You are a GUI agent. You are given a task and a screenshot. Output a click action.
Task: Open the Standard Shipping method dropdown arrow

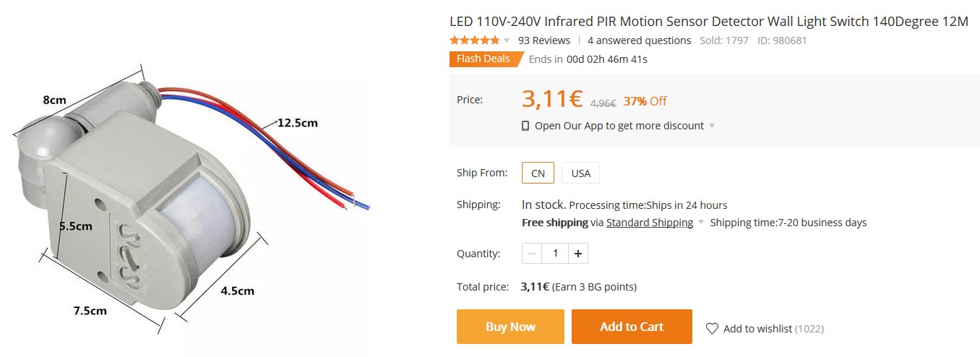pyautogui.click(x=700, y=223)
